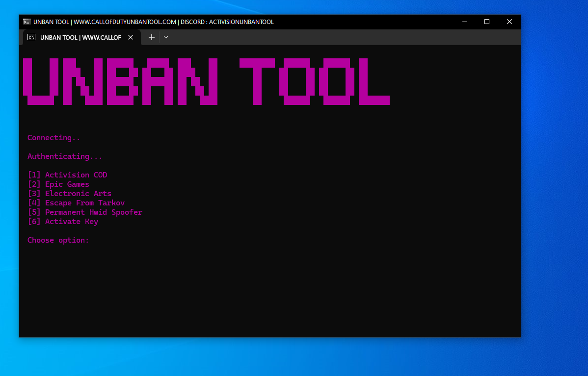Viewport: 588px width, 376px height.
Task: Select the UNBAN TOOL terminal tab
Action: pyautogui.click(x=82, y=37)
